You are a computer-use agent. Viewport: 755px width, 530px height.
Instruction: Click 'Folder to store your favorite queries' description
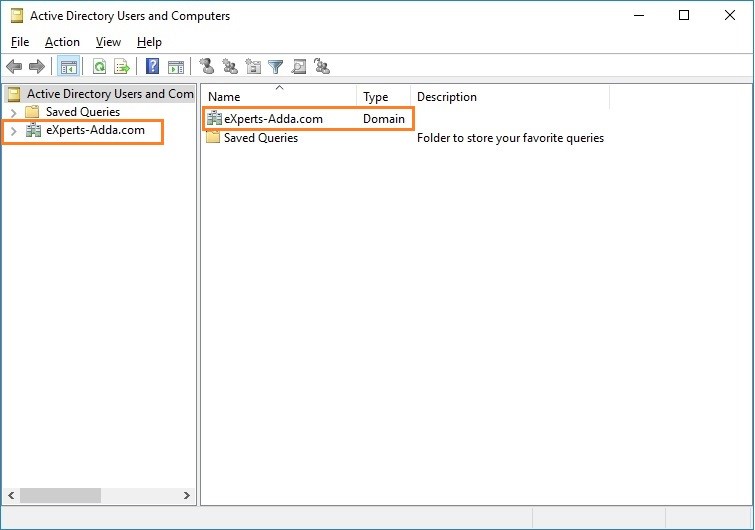coord(510,138)
